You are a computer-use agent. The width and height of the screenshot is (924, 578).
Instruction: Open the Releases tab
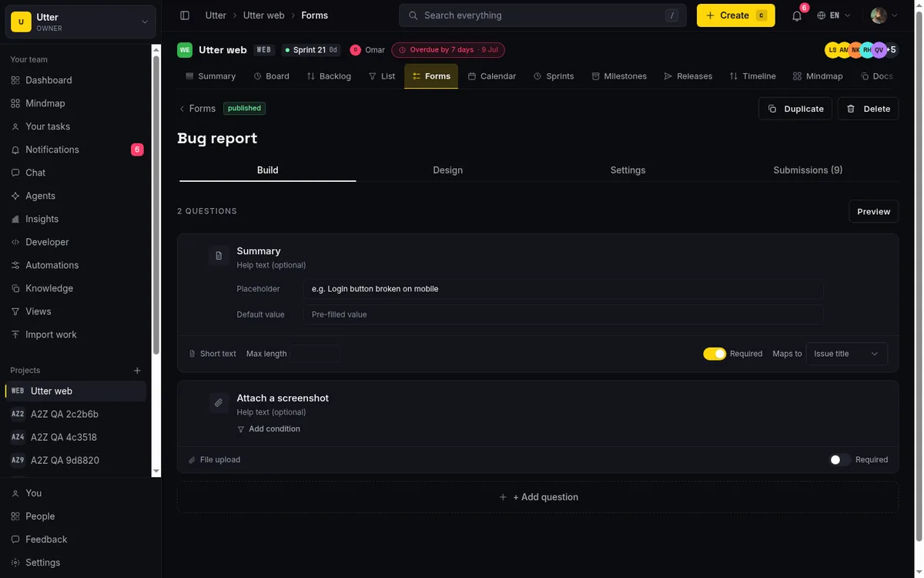point(688,76)
